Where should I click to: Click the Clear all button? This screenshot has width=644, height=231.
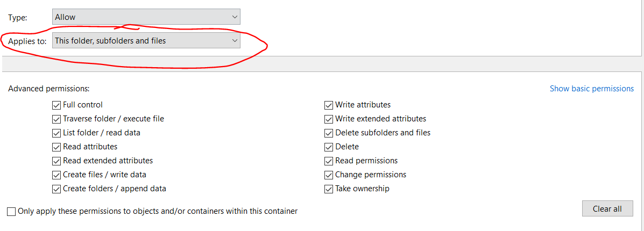point(607,208)
